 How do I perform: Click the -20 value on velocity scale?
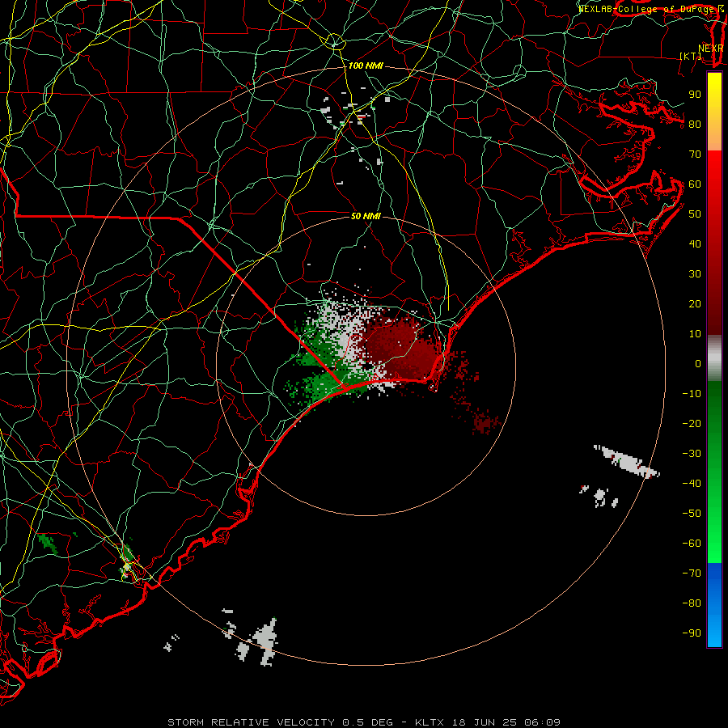(x=692, y=423)
